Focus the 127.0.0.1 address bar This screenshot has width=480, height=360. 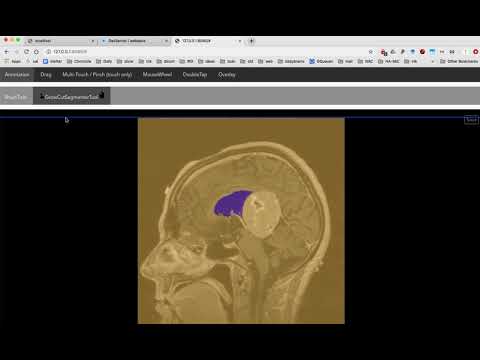pos(207,52)
